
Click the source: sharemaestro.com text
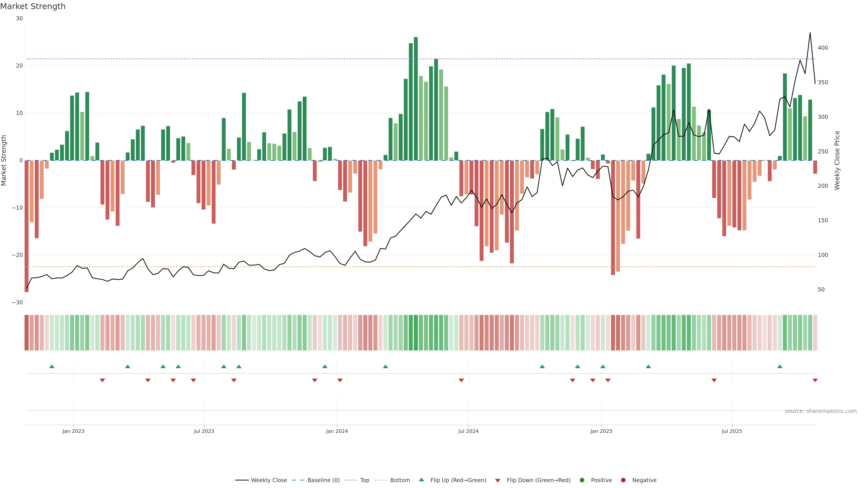[821, 411]
